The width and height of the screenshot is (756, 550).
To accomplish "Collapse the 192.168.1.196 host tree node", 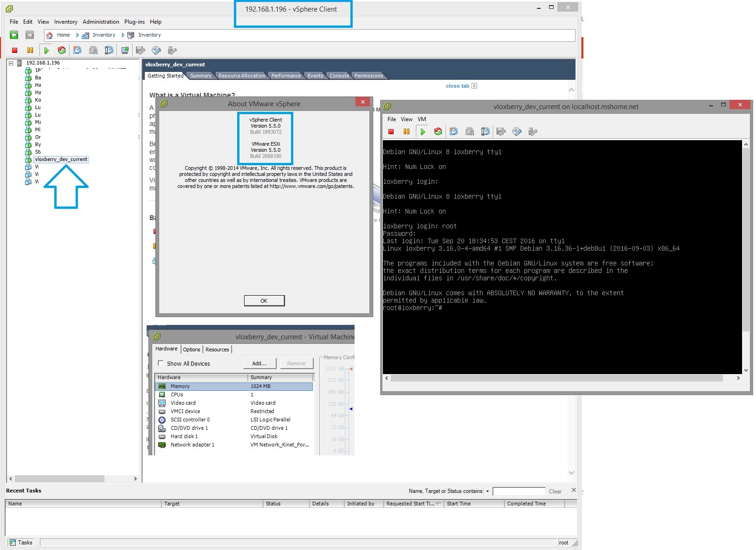I will 11,63.
